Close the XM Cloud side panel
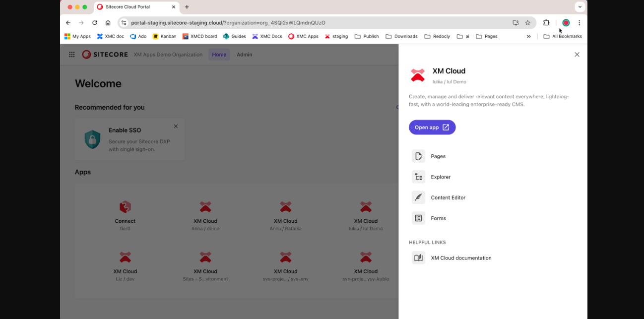This screenshot has height=319, width=644. [x=577, y=55]
